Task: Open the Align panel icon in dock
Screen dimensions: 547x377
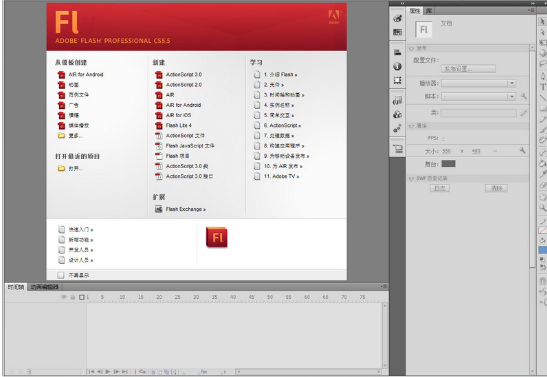Action: click(x=397, y=53)
